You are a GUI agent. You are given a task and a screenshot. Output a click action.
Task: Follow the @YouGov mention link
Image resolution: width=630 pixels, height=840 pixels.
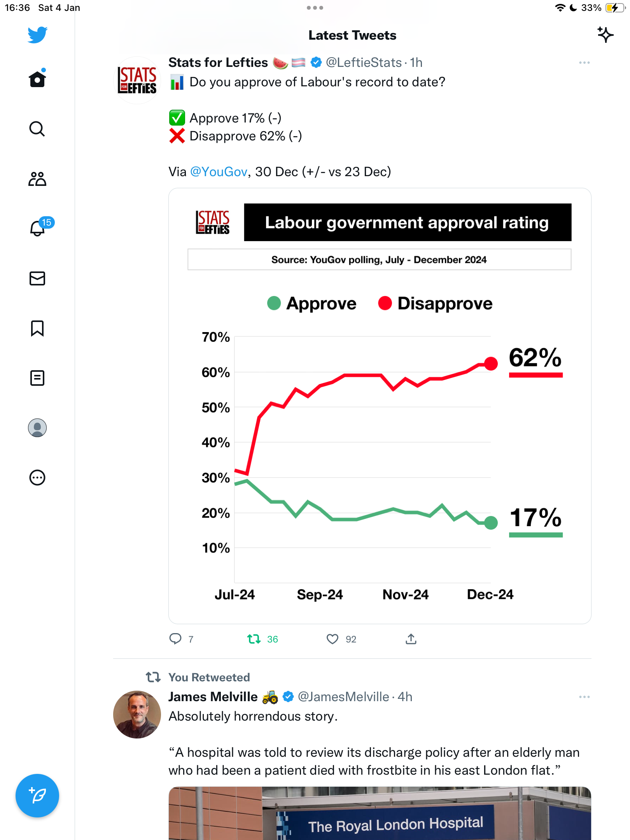219,171
